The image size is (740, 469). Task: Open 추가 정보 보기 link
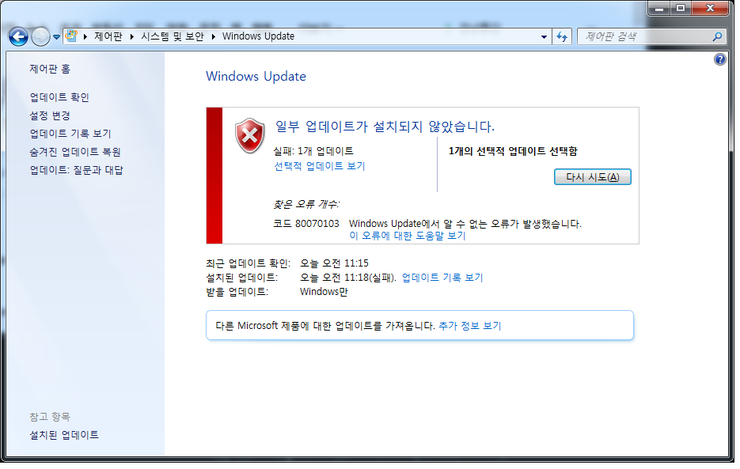pyautogui.click(x=470, y=326)
